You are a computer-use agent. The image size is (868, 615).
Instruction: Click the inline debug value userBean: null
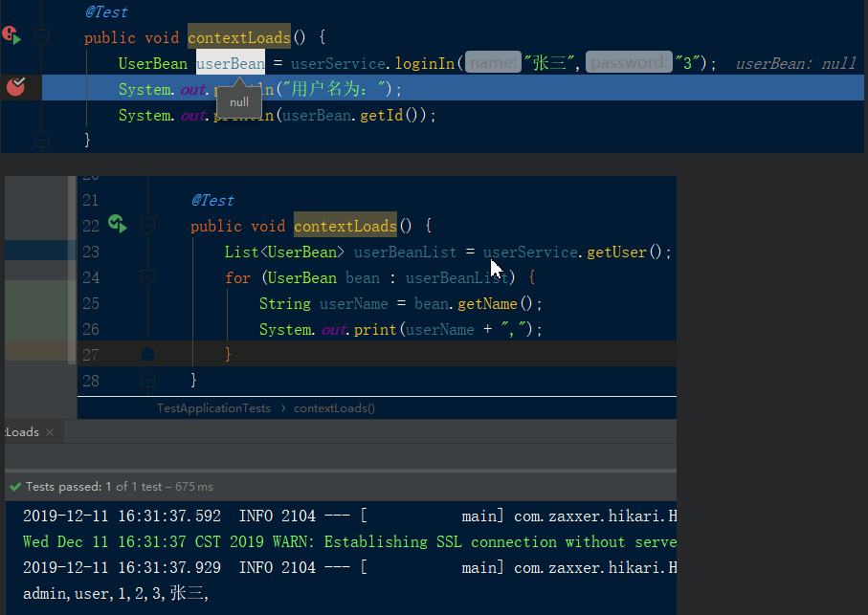coord(795,64)
